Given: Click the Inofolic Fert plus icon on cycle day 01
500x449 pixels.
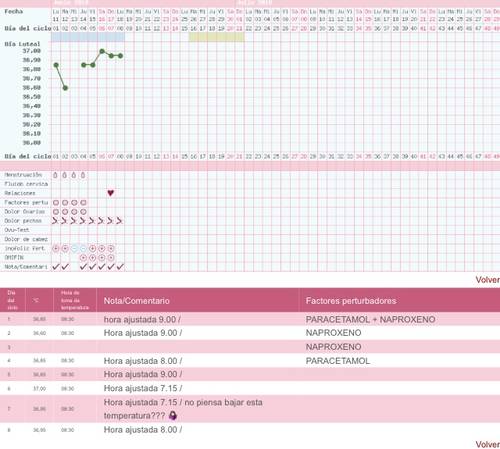Looking at the screenshot, I should pyautogui.click(x=56, y=248).
